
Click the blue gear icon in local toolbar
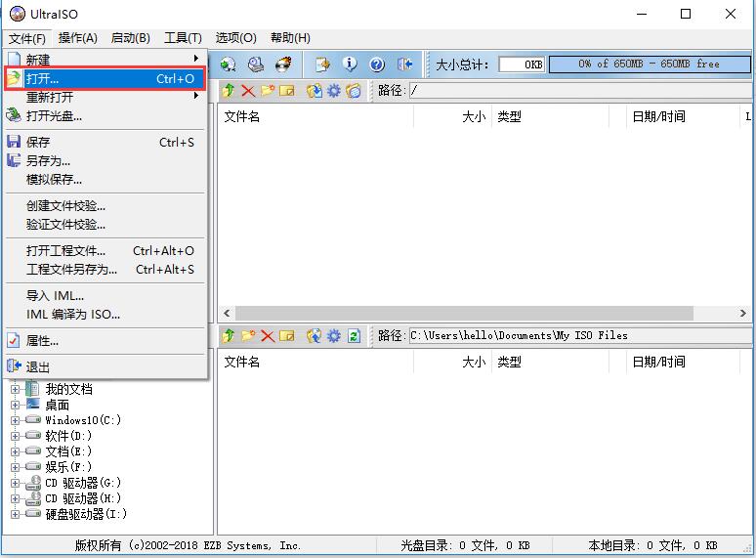(334, 335)
